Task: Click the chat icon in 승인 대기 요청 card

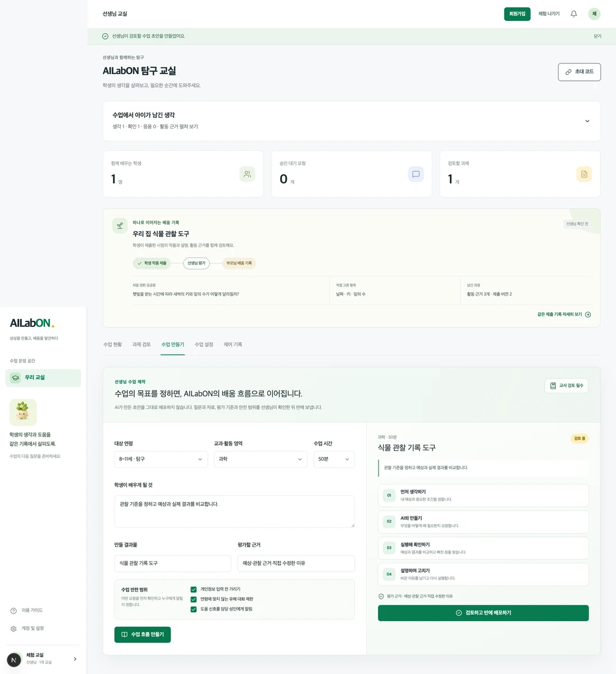Action: (x=416, y=174)
